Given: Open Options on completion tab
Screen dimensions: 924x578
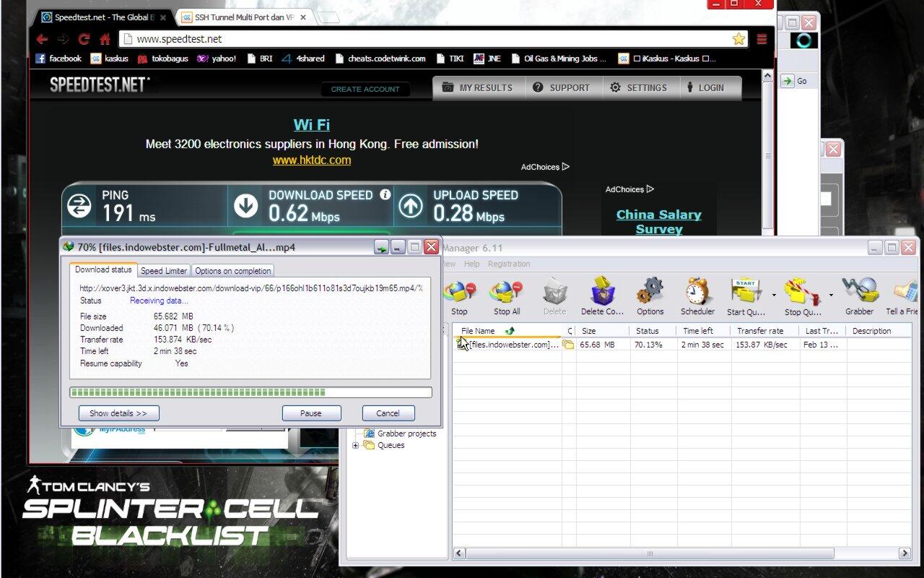Looking at the screenshot, I should pos(232,271).
